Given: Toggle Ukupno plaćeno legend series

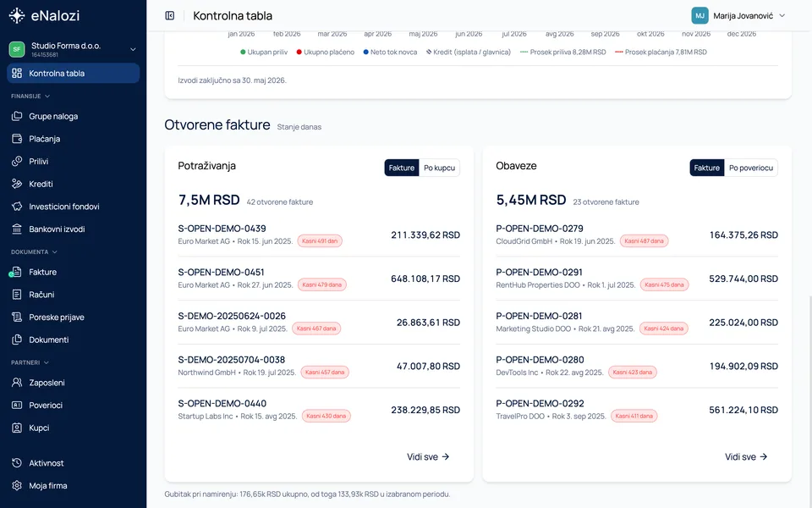Looking at the screenshot, I should pyautogui.click(x=325, y=52).
